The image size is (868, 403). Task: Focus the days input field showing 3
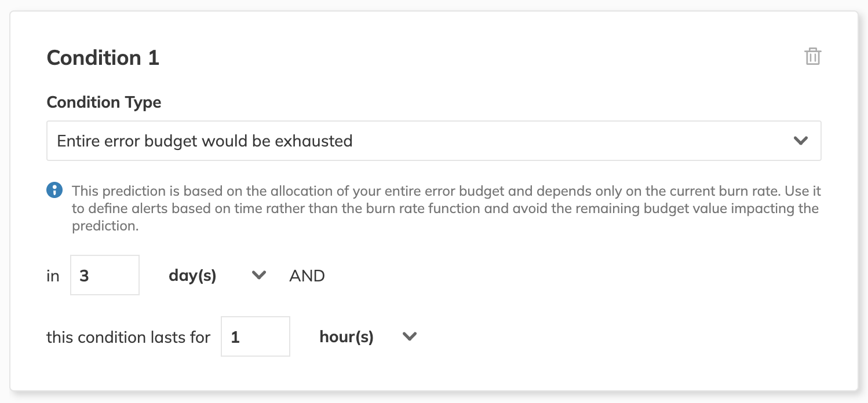point(105,275)
